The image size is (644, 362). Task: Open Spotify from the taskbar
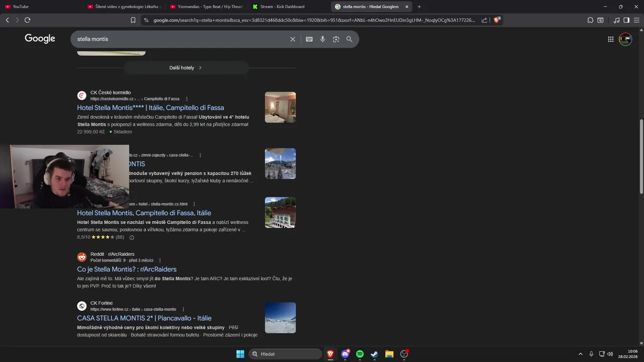coord(360,354)
